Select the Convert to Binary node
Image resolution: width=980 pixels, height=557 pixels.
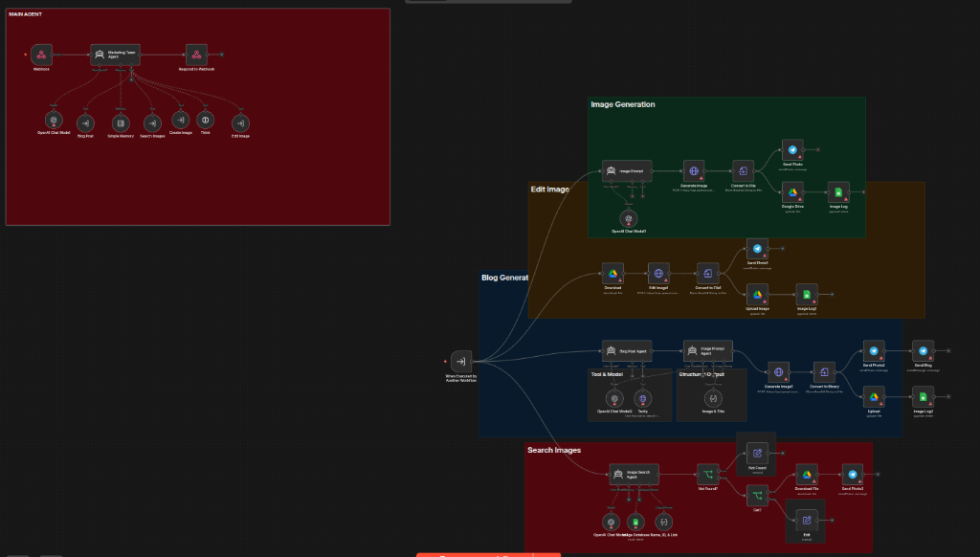[824, 372]
